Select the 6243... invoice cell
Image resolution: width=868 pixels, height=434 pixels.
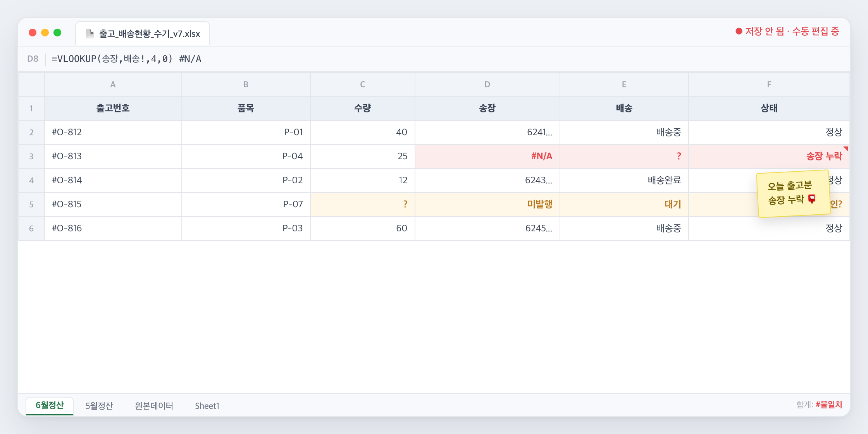tap(487, 181)
